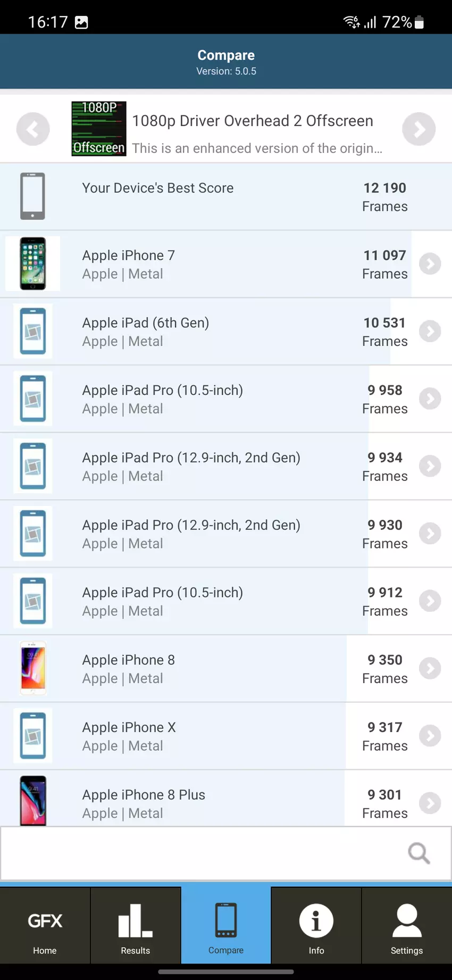This screenshot has width=452, height=980.
Task: Expand Apple iPhone 7 result details
Action: pyautogui.click(x=430, y=264)
